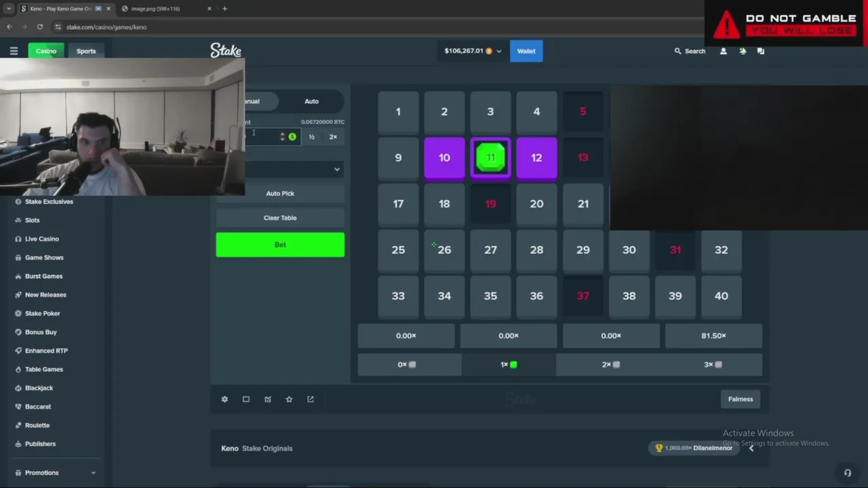
Task: Open browser tab search dropdown
Action: [8, 9]
